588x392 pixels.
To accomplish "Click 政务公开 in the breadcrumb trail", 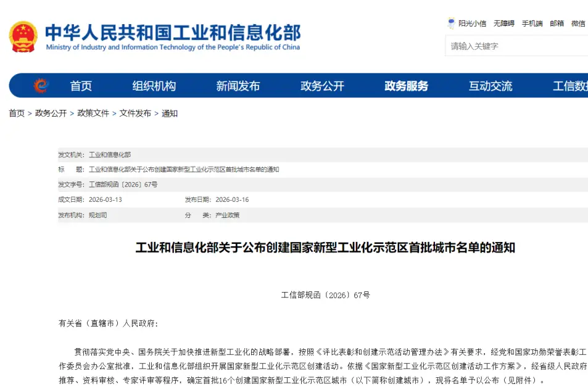I will [x=51, y=114].
